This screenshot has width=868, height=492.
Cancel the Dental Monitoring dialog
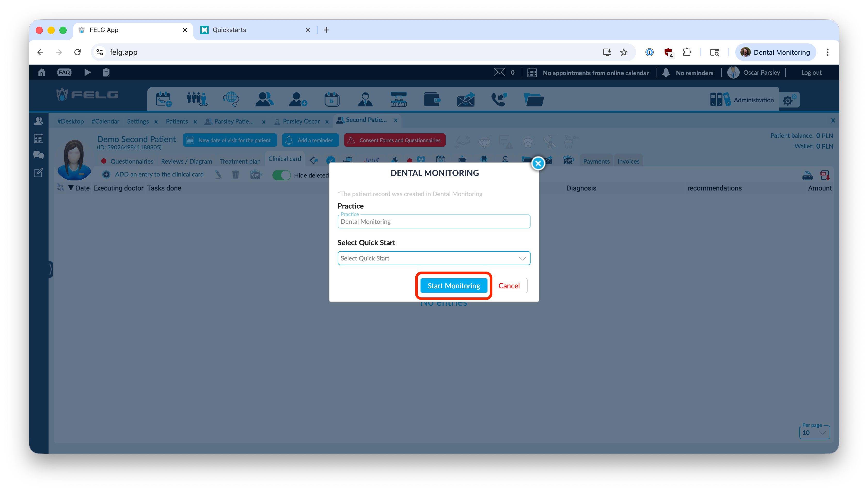(509, 286)
